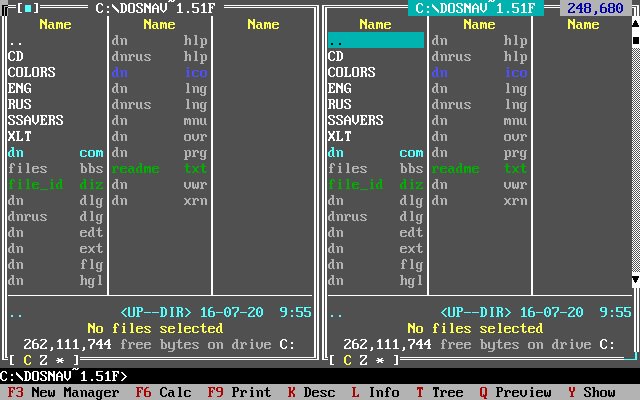Select the ENG folder in left panel
The image size is (640, 400).
(x=56, y=88)
